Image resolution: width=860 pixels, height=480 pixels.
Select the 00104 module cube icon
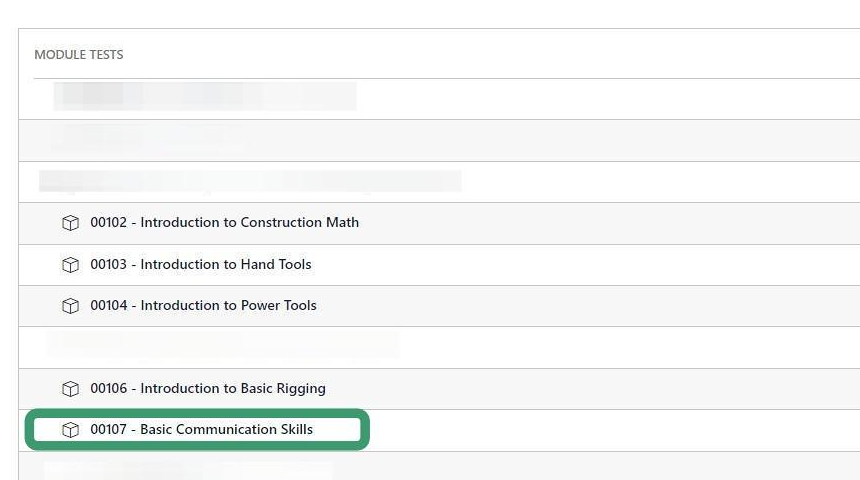(70, 306)
